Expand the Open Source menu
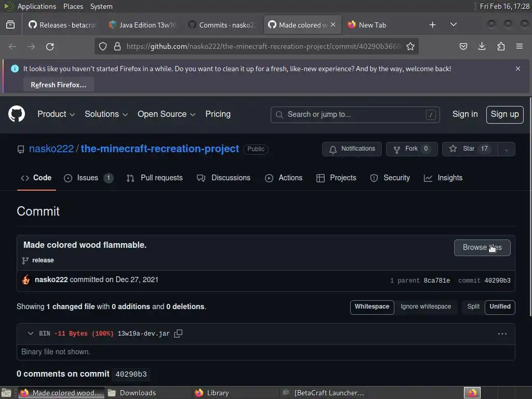 tap(166, 114)
